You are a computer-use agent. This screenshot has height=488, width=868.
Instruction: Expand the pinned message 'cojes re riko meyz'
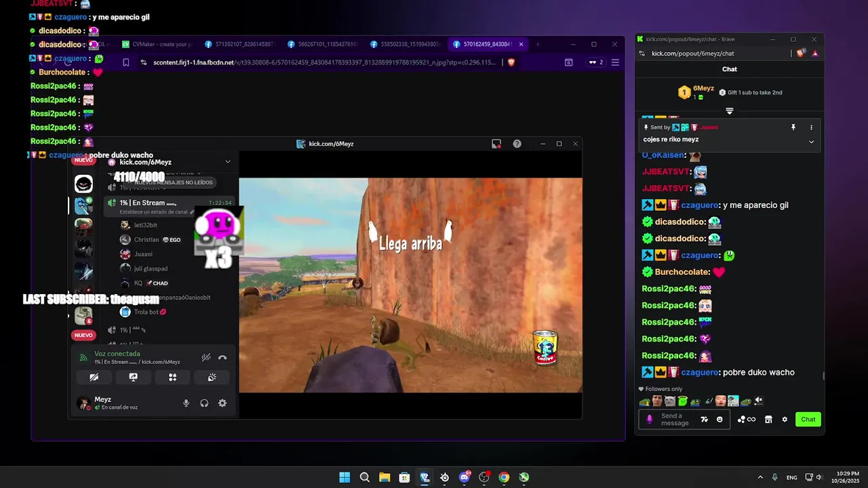point(811,142)
